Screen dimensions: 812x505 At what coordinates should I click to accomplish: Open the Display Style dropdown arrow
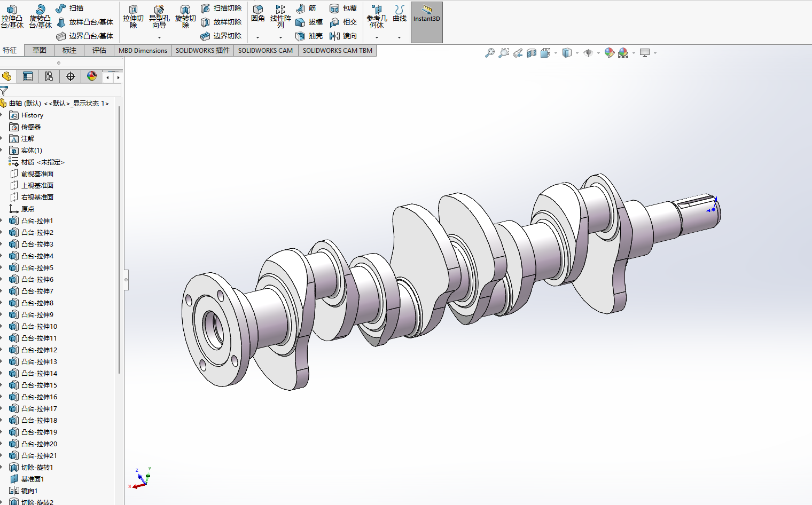[577, 53]
